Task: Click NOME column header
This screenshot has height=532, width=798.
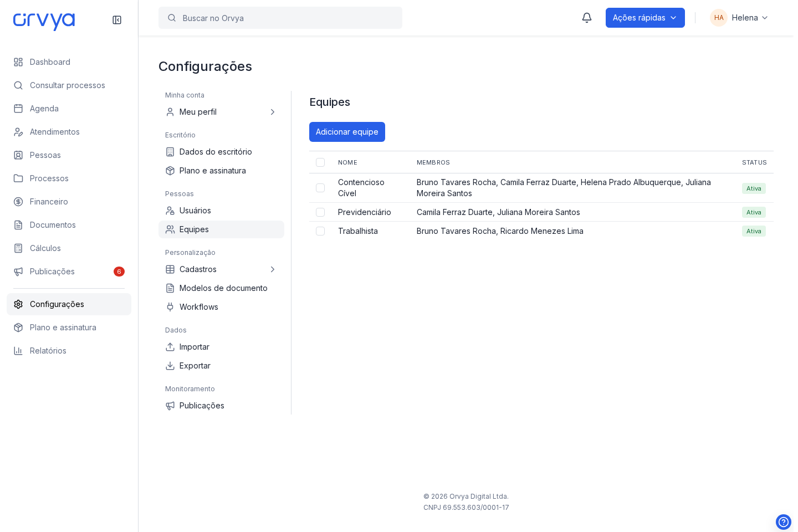Action: click(x=347, y=162)
